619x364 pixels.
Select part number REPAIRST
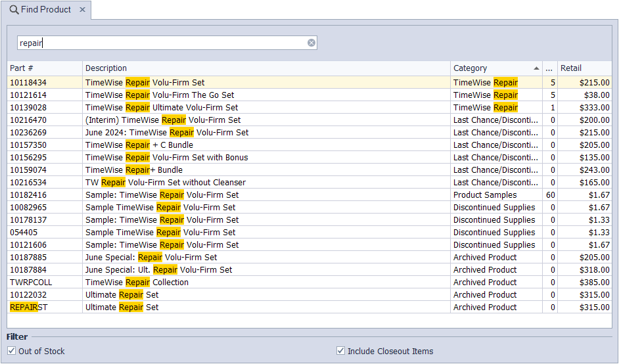pos(28,307)
